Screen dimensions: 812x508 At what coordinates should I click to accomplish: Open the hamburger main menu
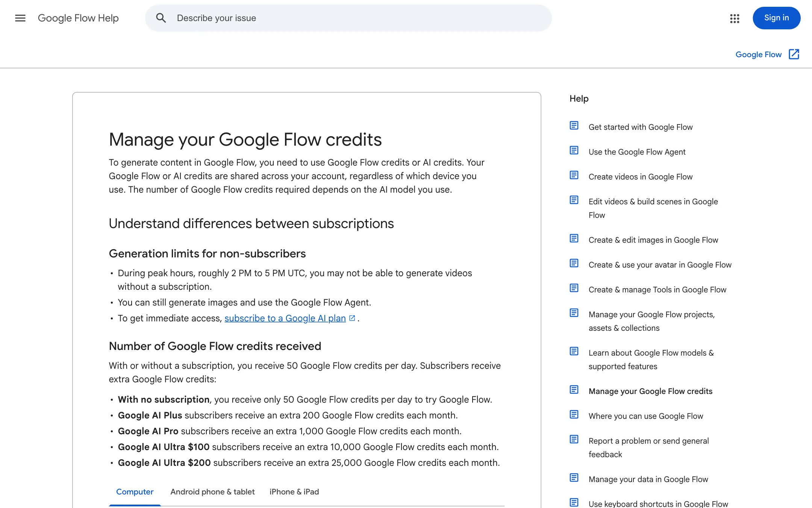[x=20, y=18]
